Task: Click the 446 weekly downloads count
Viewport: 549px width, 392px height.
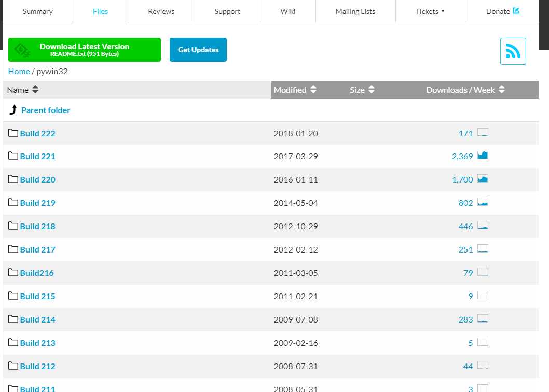Action: (x=465, y=226)
